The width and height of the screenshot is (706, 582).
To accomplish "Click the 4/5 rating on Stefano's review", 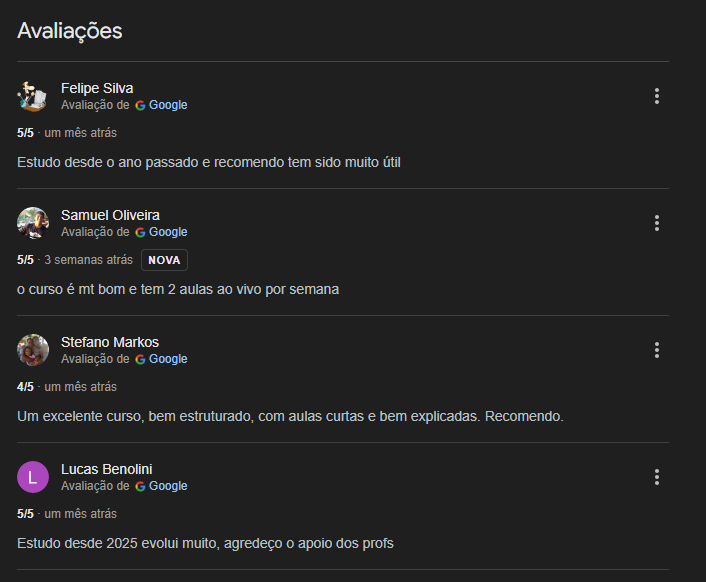I will pos(25,387).
